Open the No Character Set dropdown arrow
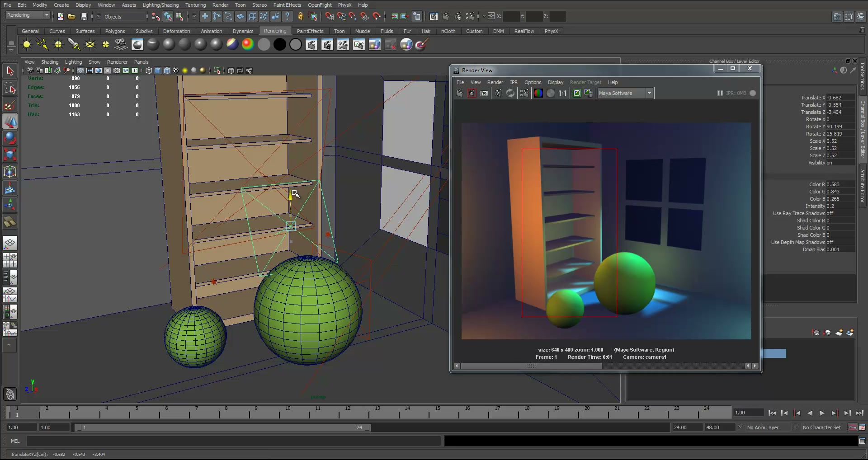Image resolution: width=868 pixels, height=460 pixels. coord(796,427)
